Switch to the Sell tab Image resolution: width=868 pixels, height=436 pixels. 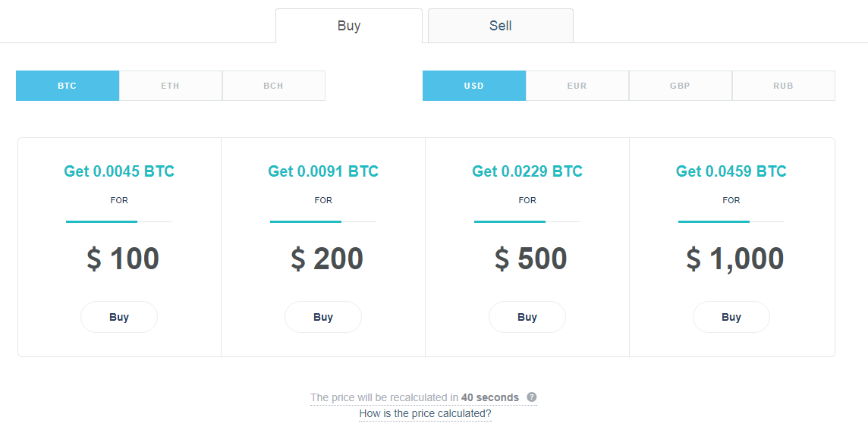(x=501, y=26)
